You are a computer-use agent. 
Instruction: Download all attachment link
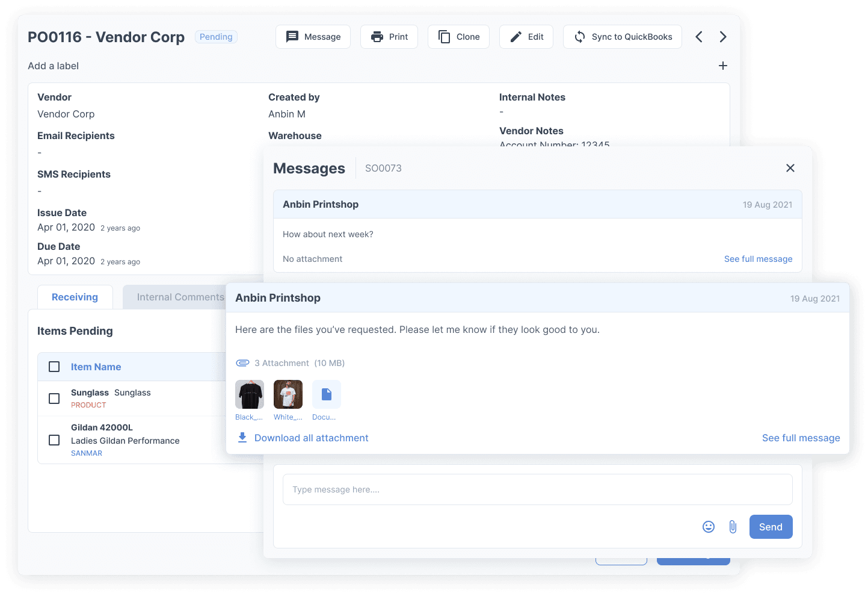pos(311,438)
